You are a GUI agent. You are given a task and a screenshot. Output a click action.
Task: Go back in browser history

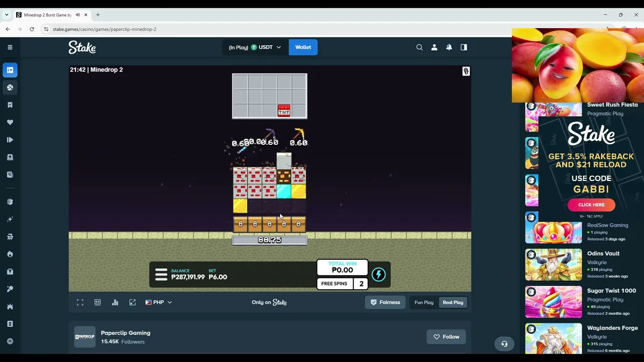pos(8,29)
